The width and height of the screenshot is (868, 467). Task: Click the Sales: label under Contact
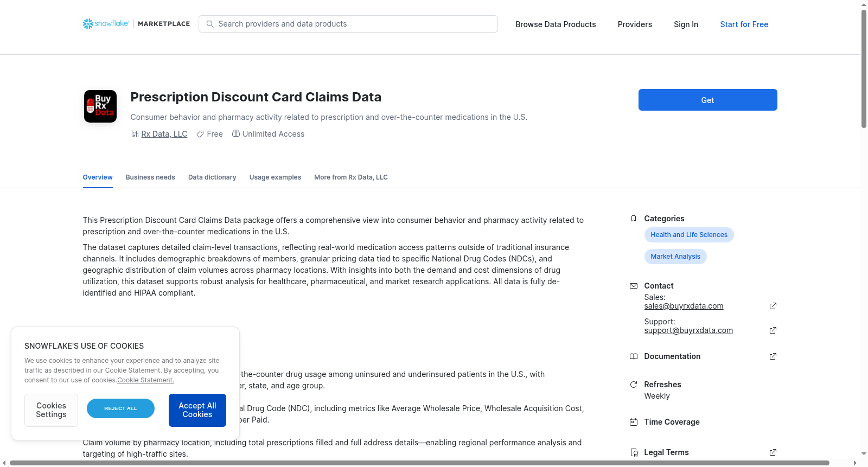click(x=655, y=297)
